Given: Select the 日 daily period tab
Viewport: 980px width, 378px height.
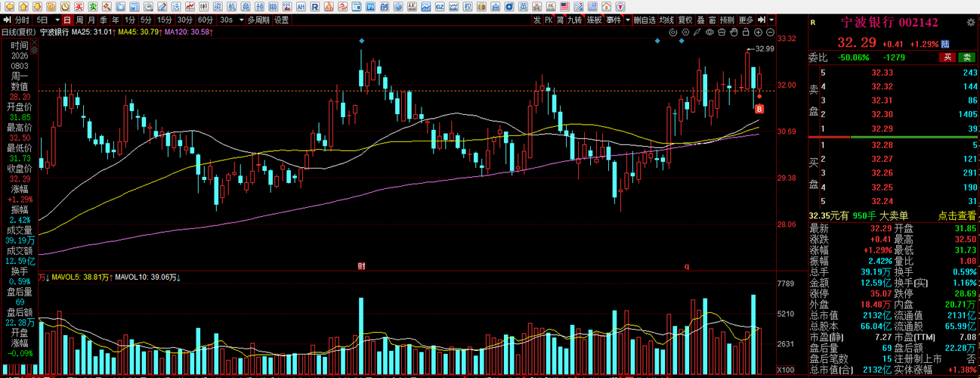Looking at the screenshot, I should tap(67, 20).
